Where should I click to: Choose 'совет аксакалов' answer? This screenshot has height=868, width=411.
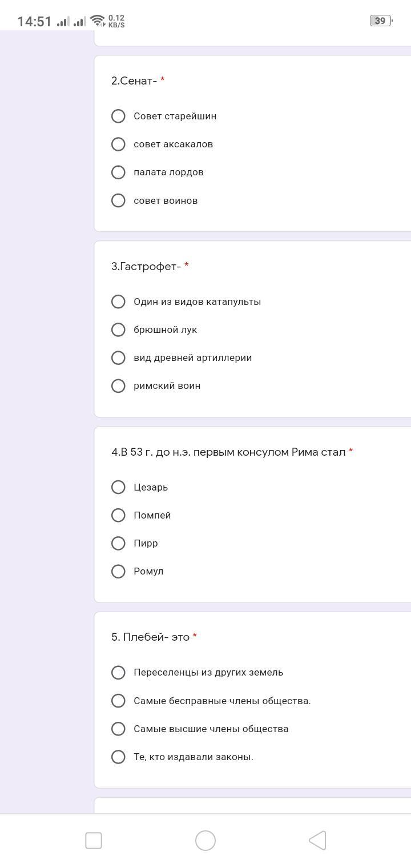(118, 144)
